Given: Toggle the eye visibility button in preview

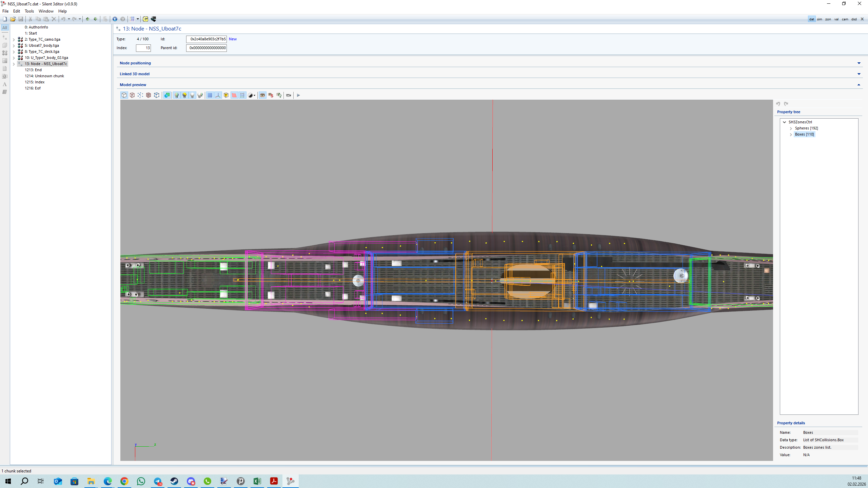Looking at the screenshot, I should tap(262, 95).
